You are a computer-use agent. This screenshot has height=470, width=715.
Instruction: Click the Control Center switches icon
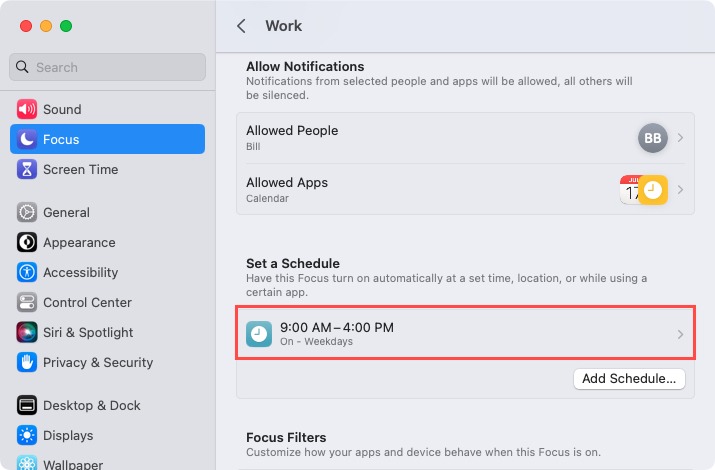[x=27, y=302]
